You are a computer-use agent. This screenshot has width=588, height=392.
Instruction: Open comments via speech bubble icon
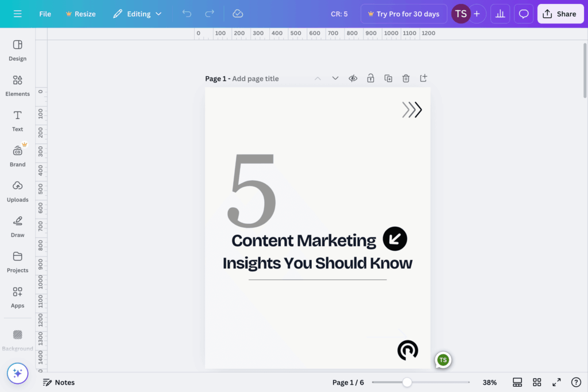pos(524,14)
